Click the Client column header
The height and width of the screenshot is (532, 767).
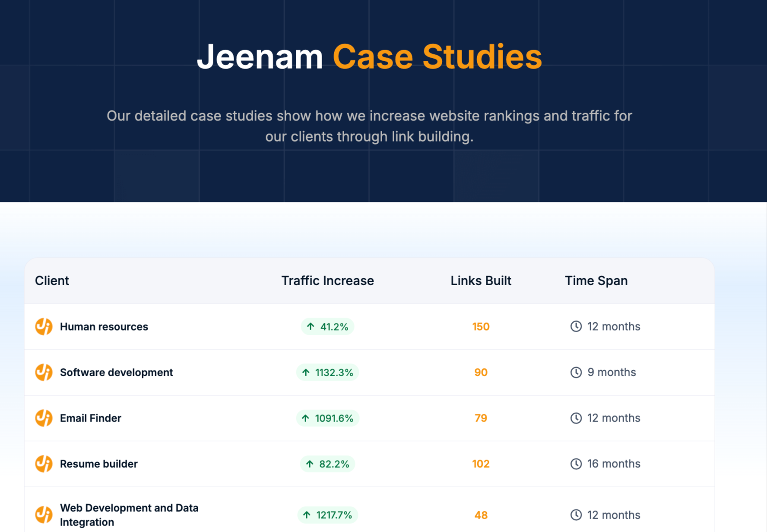[x=52, y=281]
